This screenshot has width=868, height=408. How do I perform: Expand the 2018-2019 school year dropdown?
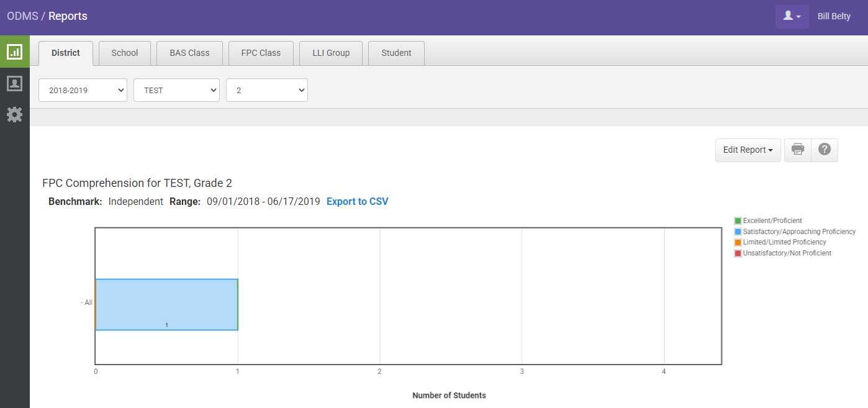point(83,90)
